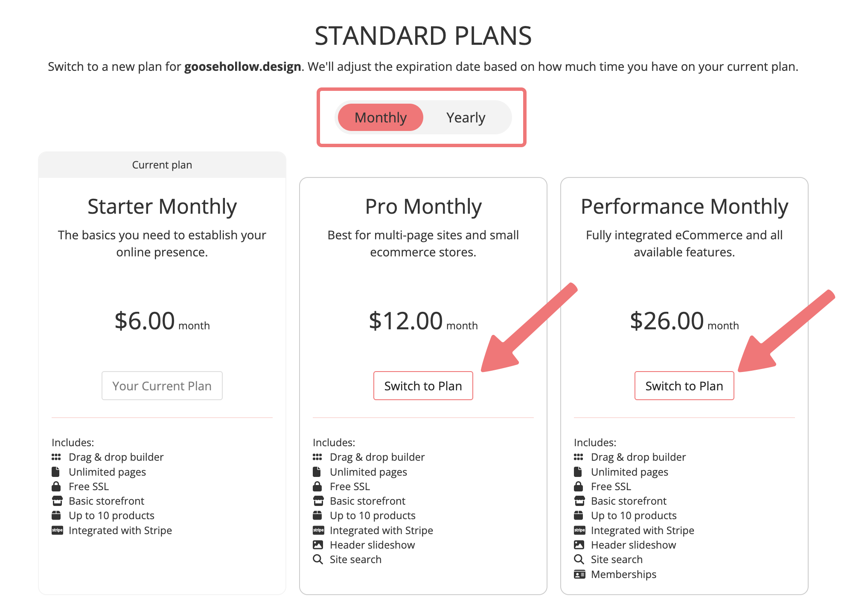
Task: Click the Site search magnifier icon in Pro
Action: point(317,559)
